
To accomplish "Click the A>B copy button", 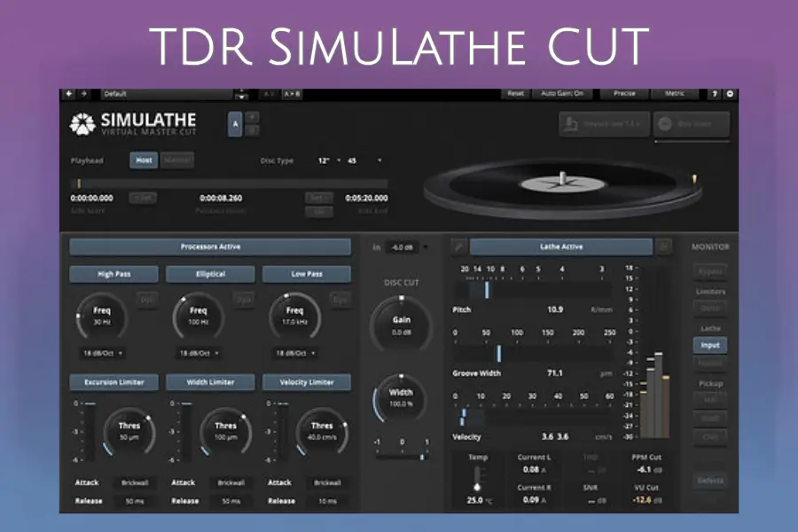I will 292,94.
